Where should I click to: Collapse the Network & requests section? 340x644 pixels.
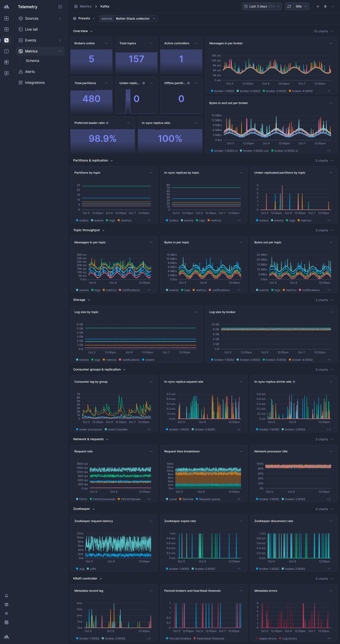pos(91,439)
